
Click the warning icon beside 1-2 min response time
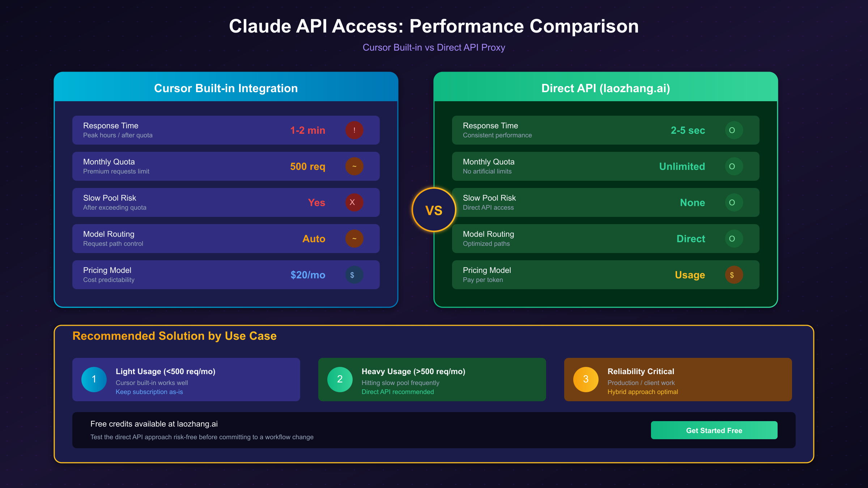pyautogui.click(x=354, y=130)
